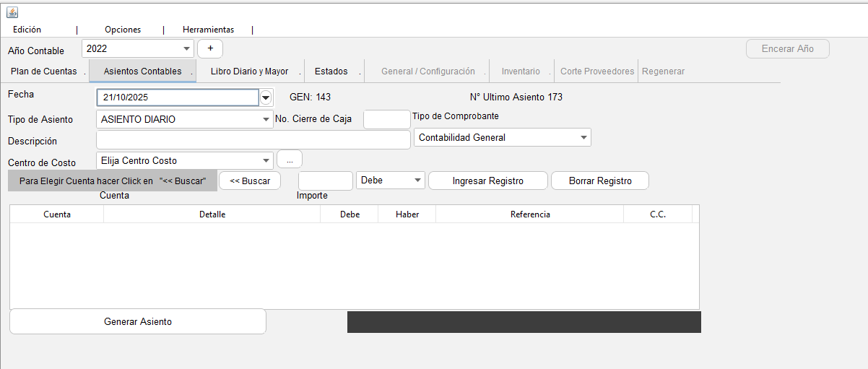Click the Java application icon in title bar
Screen dimensions: 868x369
tap(12, 12)
